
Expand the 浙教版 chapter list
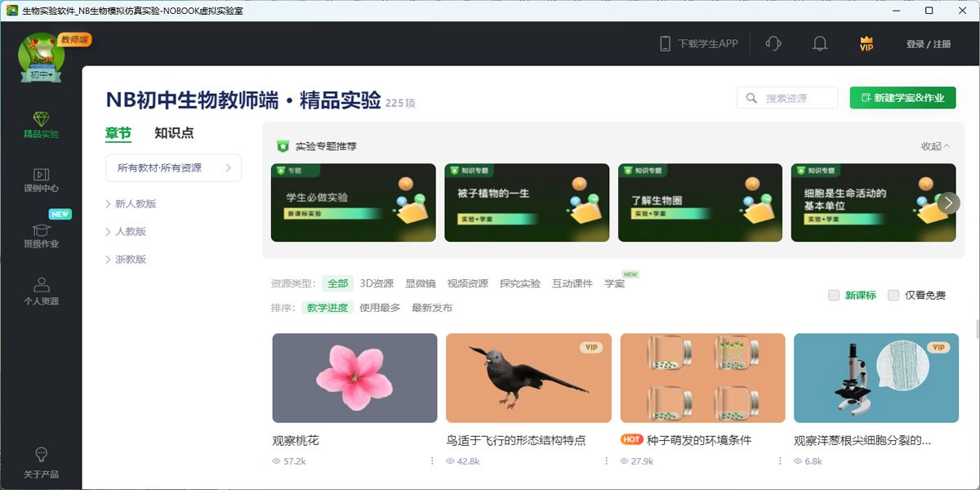pos(109,260)
